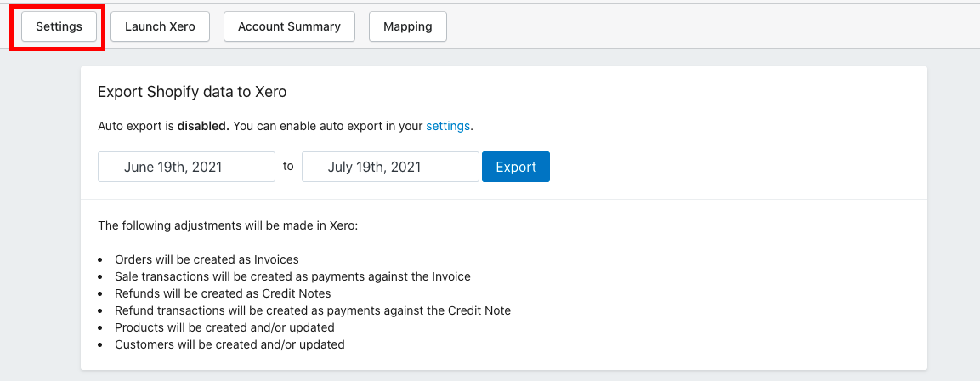Follow the settings hyperlink

tap(447, 126)
